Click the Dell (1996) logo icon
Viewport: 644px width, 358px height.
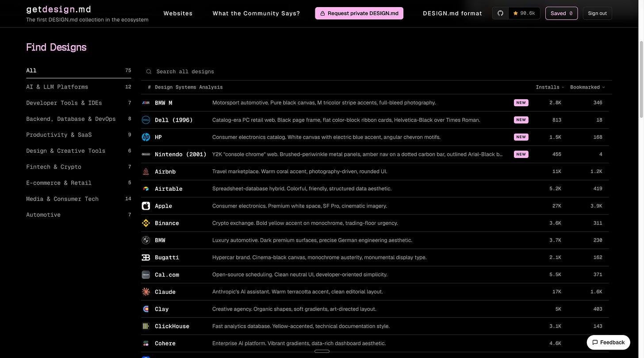[x=146, y=120]
